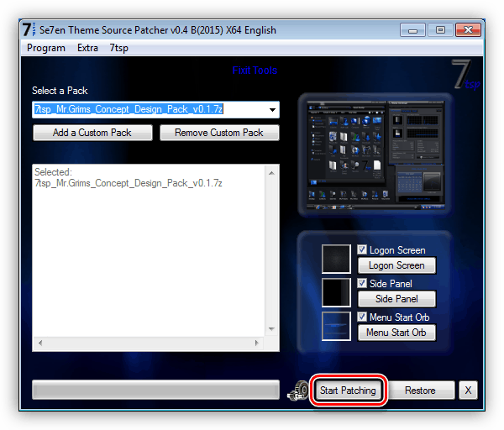Click the Logon Screen button
Image resolution: width=504 pixels, height=430 pixels.
(x=396, y=265)
